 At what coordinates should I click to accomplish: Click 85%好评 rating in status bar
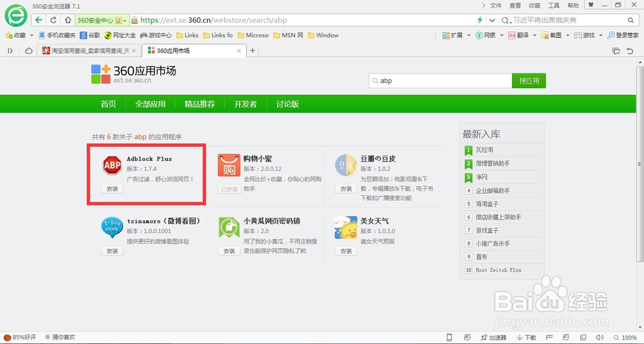click(x=20, y=338)
